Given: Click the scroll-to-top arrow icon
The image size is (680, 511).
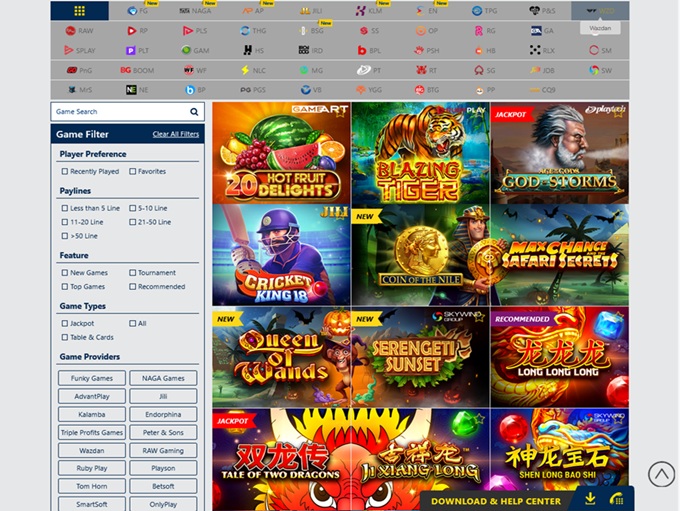Looking at the screenshot, I should tap(661, 474).
